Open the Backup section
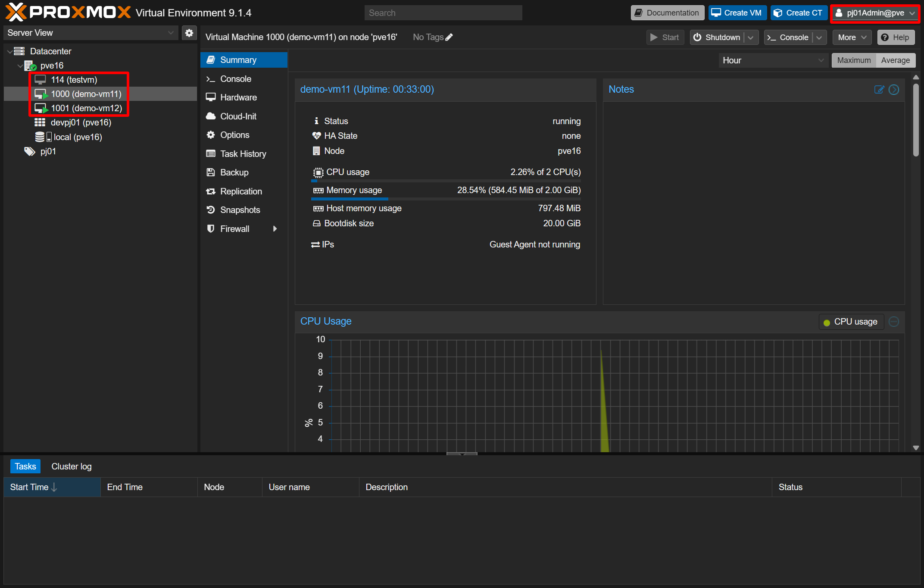Image resolution: width=924 pixels, height=588 pixels. click(234, 172)
